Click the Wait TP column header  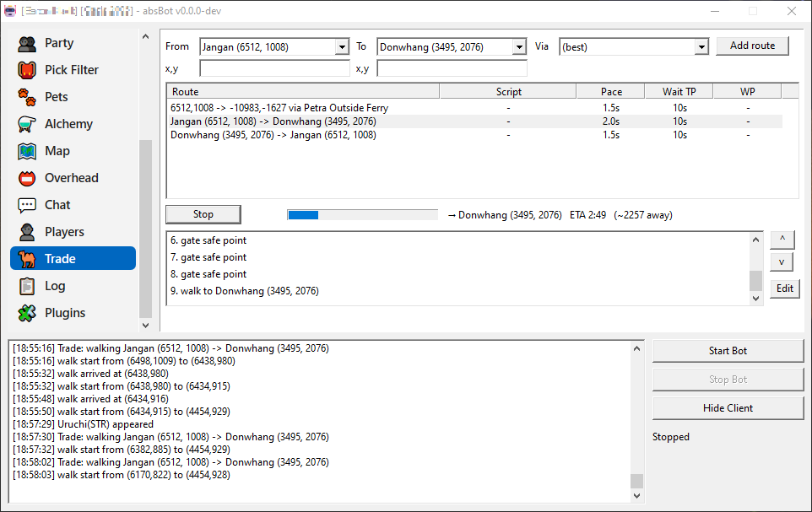(679, 92)
